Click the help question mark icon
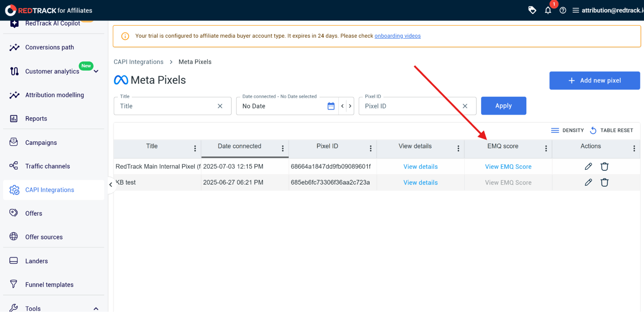 tap(563, 10)
